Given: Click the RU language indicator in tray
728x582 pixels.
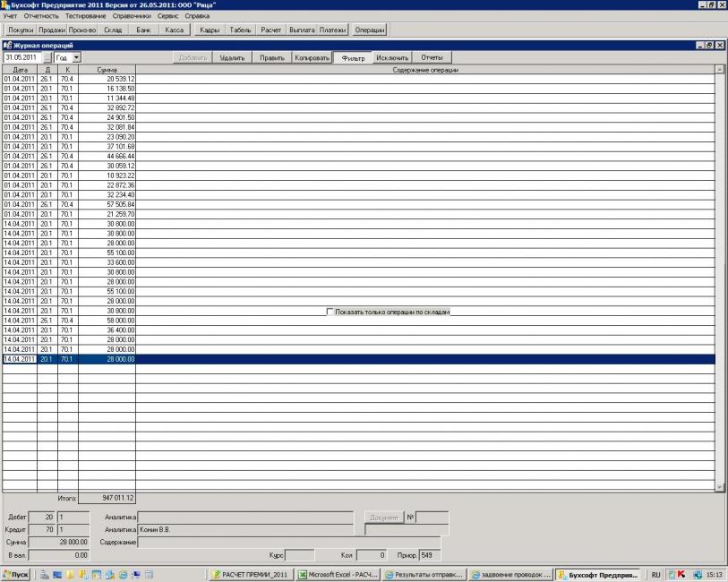Looking at the screenshot, I should pyautogui.click(x=656, y=575).
